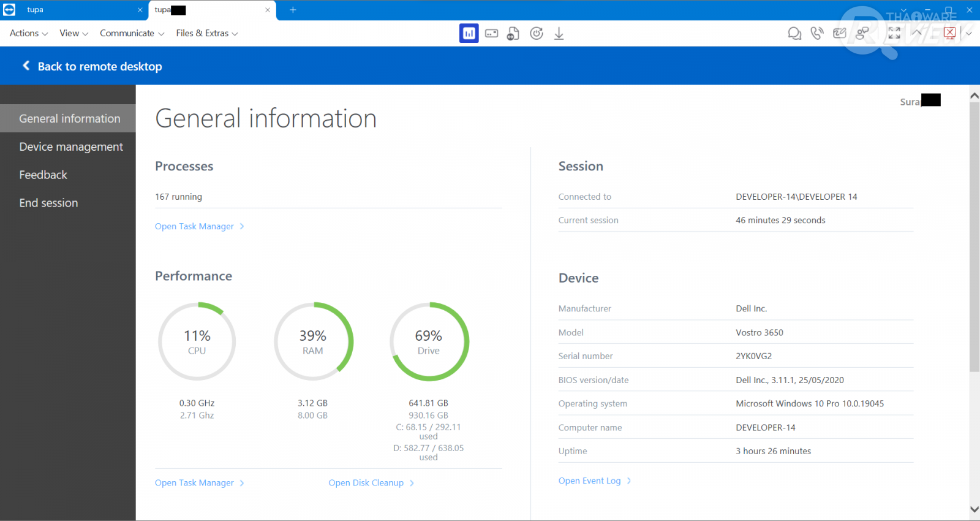This screenshot has height=521, width=980.
Task: Click the '3.12 GB' RAM usage text
Action: pyautogui.click(x=313, y=403)
